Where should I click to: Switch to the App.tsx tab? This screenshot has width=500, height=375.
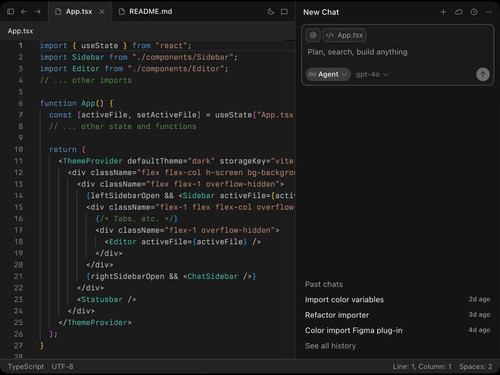pos(79,12)
